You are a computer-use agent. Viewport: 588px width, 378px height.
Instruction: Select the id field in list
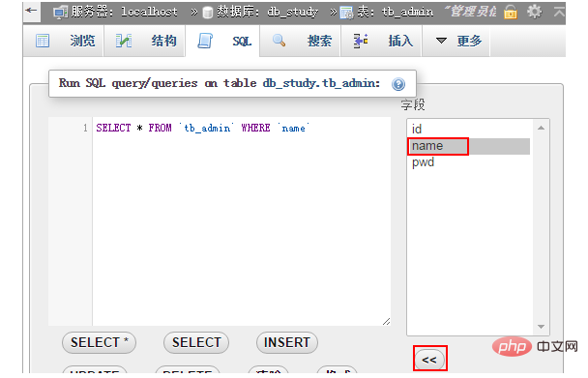(x=469, y=129)
